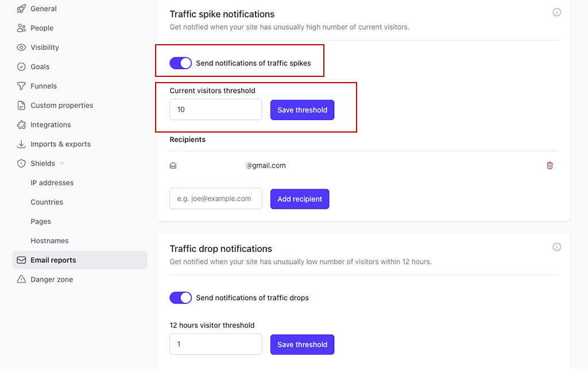Disable Send notifications of traffic spikes

tap(181, 63)
